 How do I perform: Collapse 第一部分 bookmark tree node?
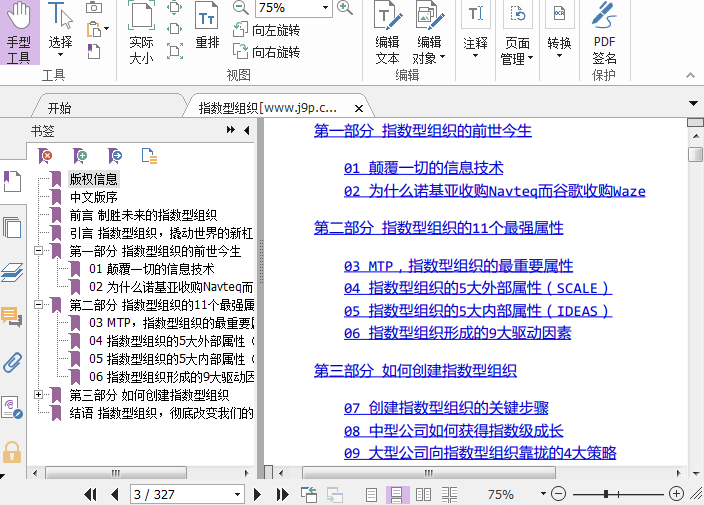(39, 250)
